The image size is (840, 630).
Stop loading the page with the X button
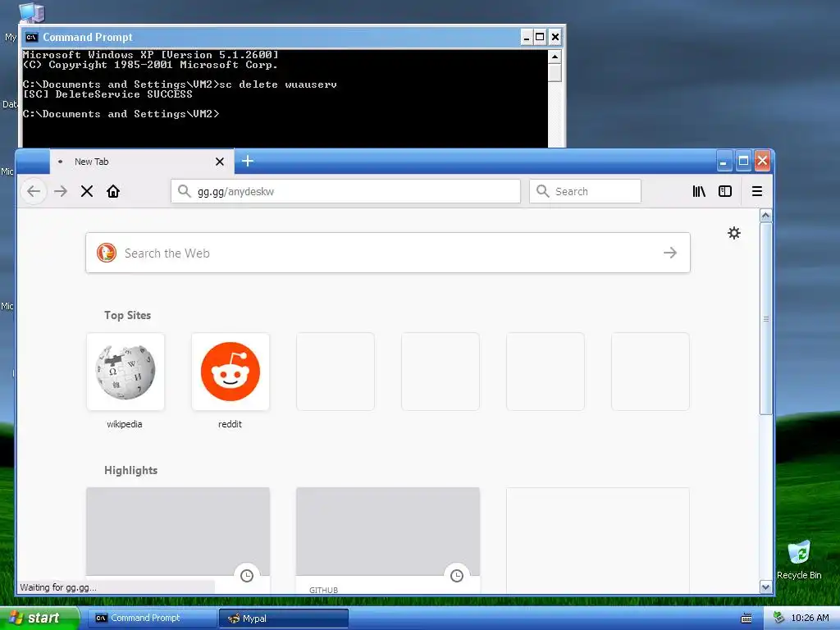(x=87, y=191)
